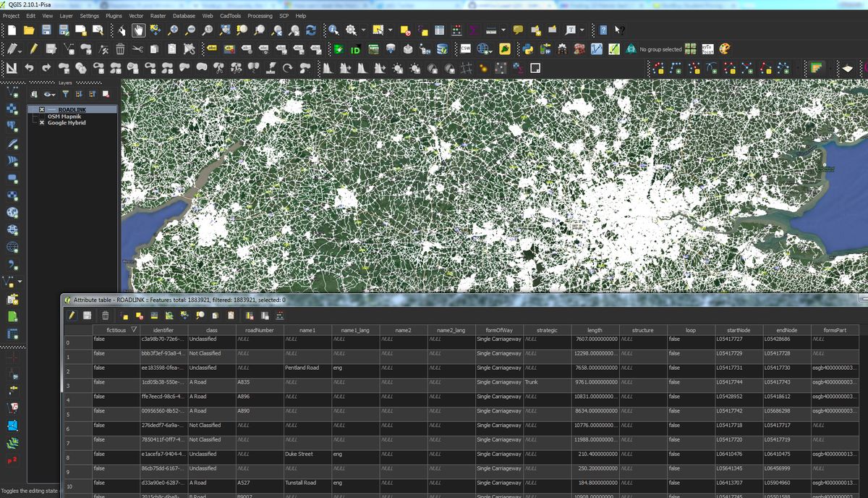Open the measure tool dropdown arrow
868x498 pixels.
pyautogui.click(x=503, y=30)
